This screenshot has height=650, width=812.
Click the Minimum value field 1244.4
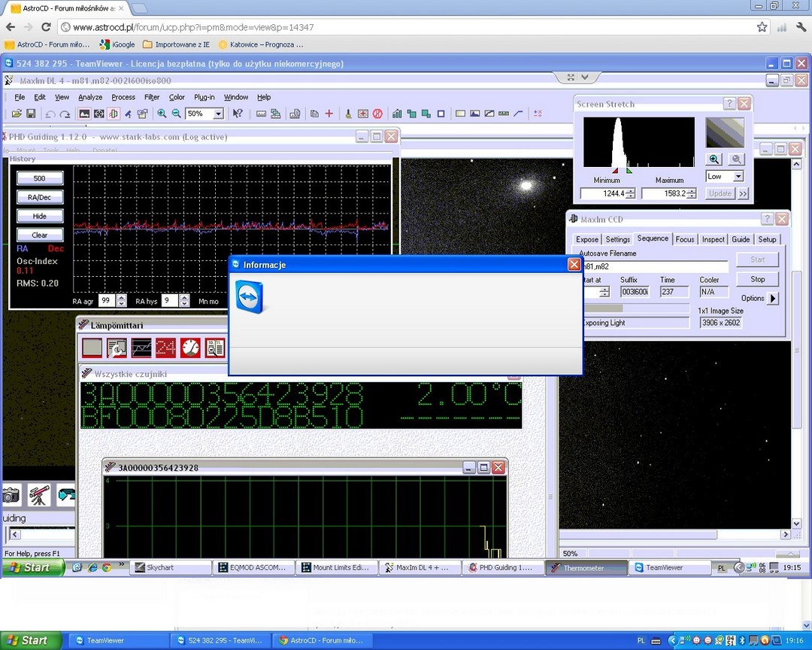pos(603,193)
